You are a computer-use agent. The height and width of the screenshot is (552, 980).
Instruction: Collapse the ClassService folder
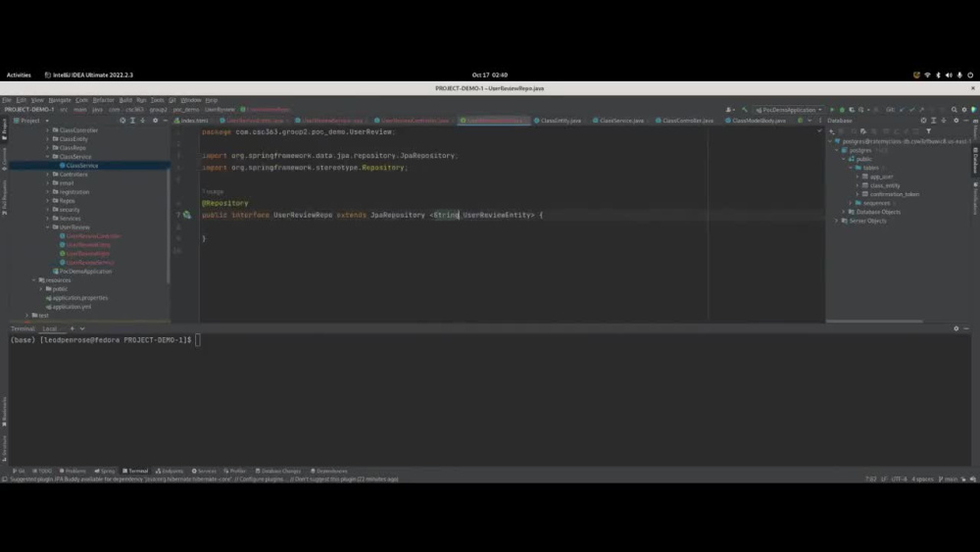47,157
